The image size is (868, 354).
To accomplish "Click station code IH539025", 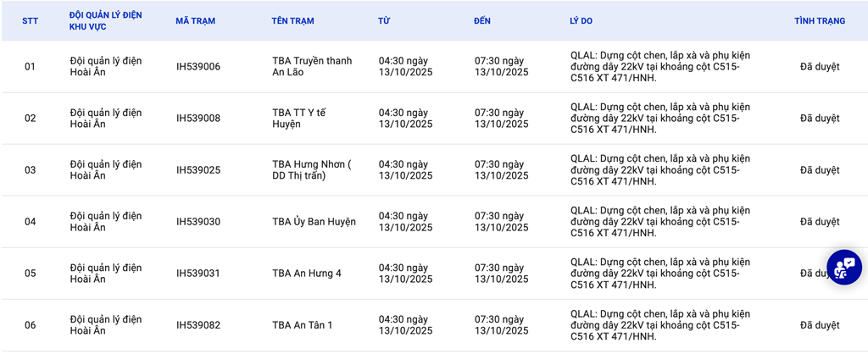I will tap(198, 170).
